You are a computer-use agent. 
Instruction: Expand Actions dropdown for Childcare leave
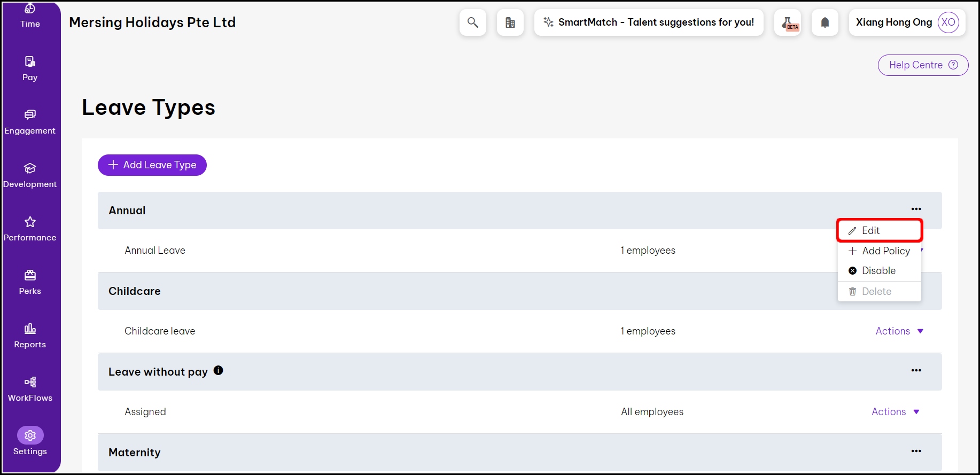899,331
